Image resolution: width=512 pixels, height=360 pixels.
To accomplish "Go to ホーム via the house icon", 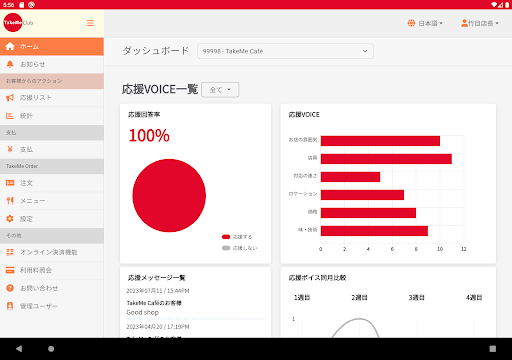I will 10,46.
